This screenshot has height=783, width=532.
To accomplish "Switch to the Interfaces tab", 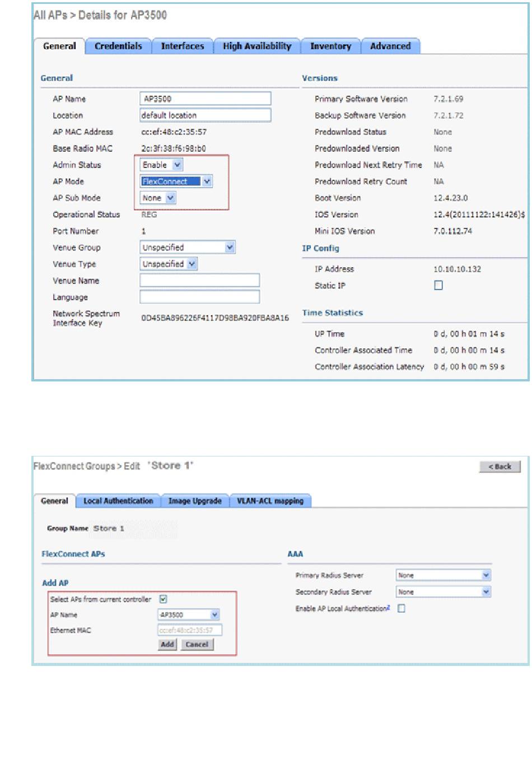I will (183, 46).
